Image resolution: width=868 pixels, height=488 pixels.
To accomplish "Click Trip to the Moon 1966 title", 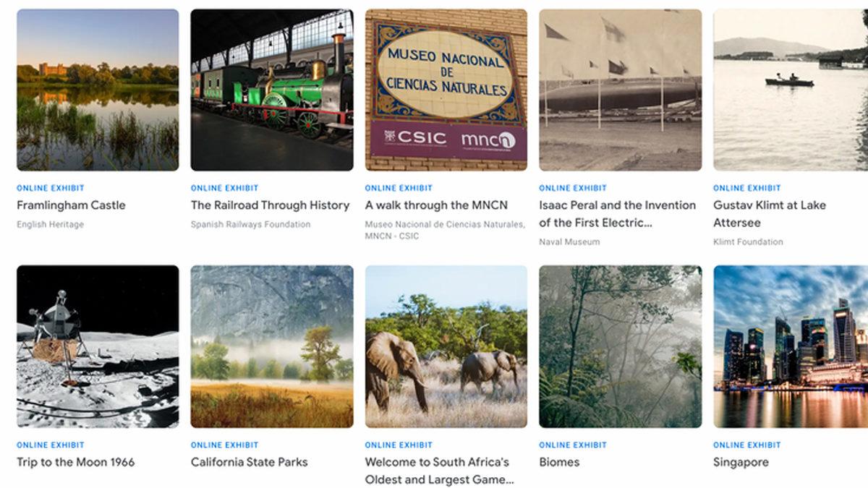I will pyautogui.click(x=76, y=462).
